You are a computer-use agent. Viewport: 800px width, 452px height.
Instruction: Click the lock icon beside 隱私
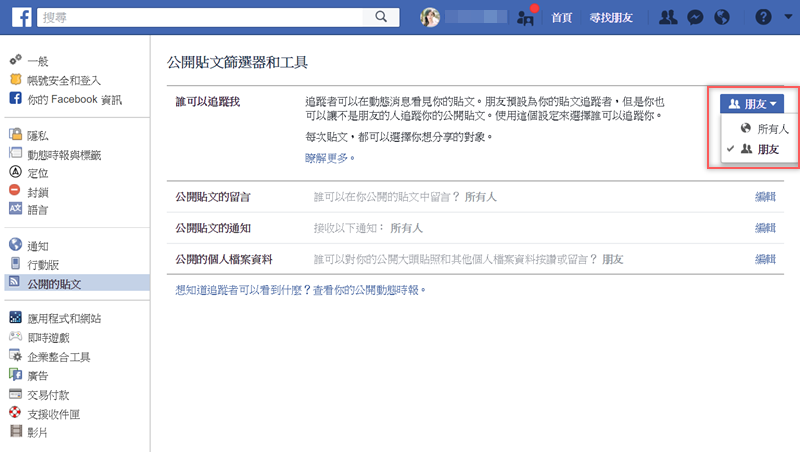(x=15, y=134)
